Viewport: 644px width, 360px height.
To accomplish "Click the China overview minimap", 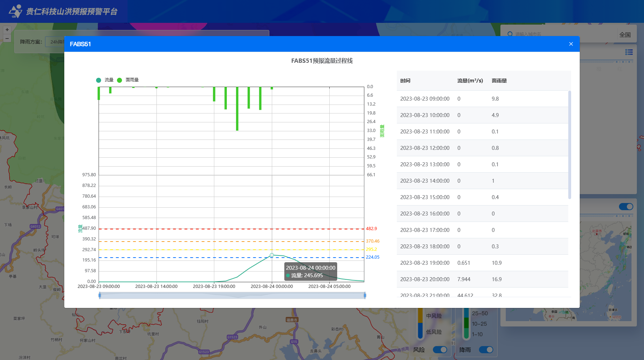I will click(568, 271).
